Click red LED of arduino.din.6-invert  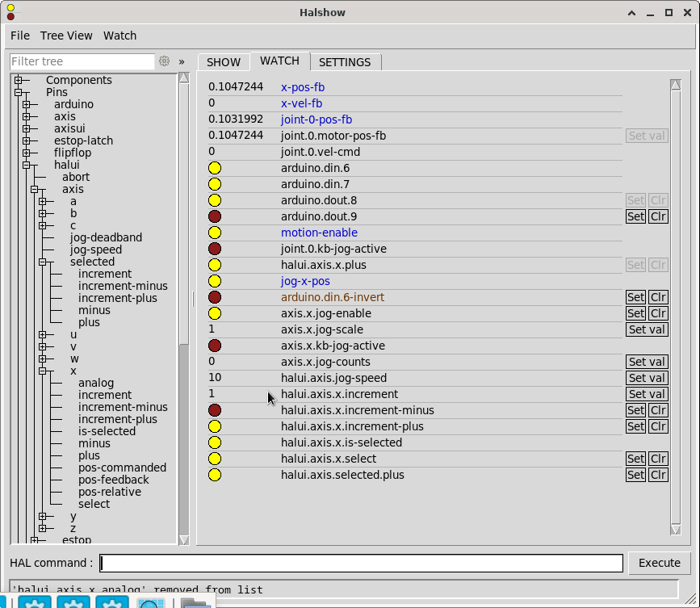[215, 297]
